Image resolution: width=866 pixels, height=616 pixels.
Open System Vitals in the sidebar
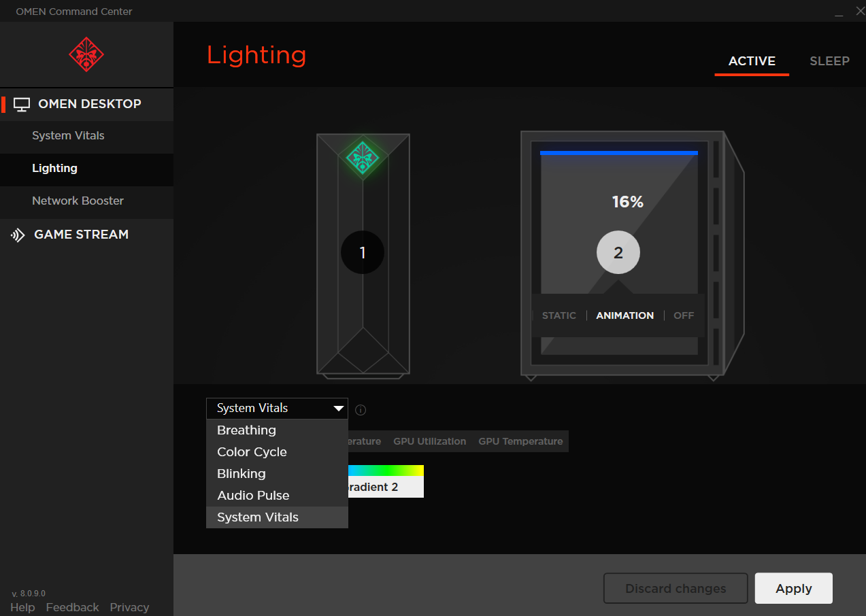pos(86,136)
